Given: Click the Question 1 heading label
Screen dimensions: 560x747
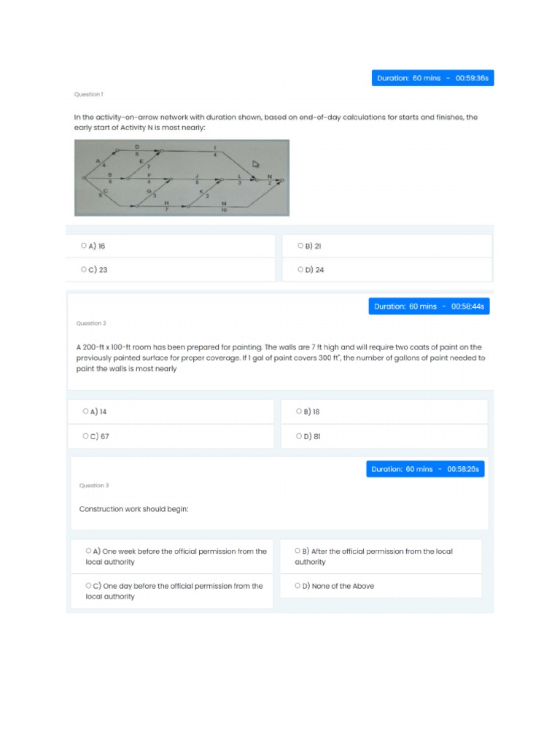Looking at the screenshot, I should point(89,95).
